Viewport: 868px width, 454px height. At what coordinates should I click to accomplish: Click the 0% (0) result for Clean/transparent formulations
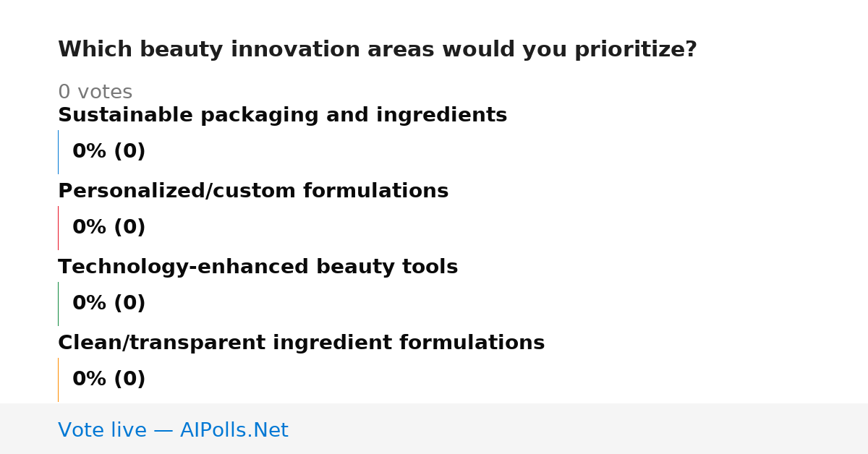tap(109, 380)
